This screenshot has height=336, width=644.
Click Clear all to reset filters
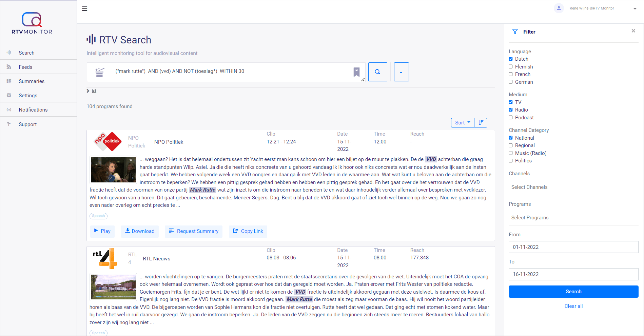pyautogui.click(x=573, y=306)
